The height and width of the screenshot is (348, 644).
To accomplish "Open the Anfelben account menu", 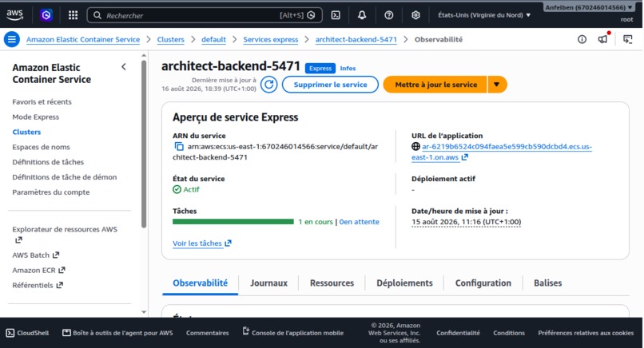I will click(589, 7).
